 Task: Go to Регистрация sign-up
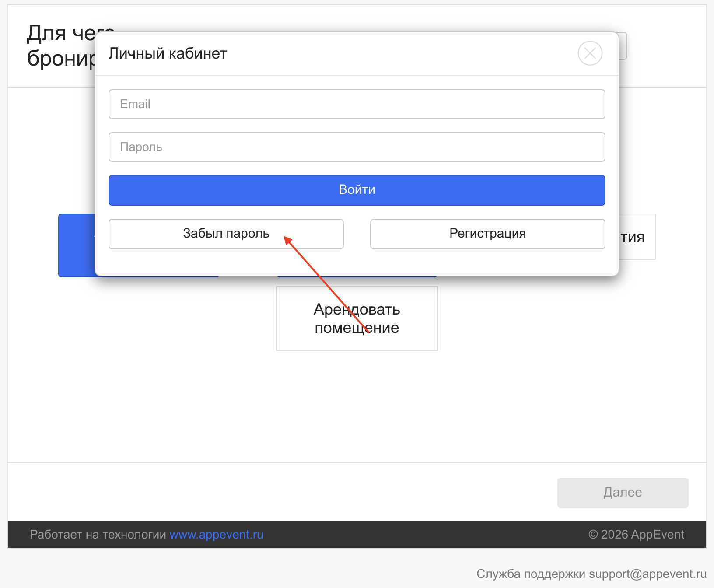[x=487, y=234]
